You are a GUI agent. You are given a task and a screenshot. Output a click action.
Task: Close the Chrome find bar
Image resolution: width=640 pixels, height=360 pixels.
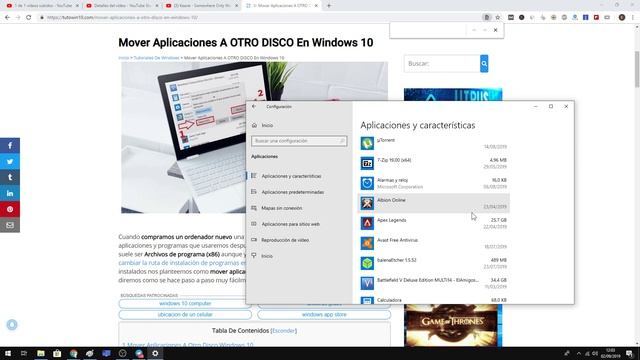(496, 30)
